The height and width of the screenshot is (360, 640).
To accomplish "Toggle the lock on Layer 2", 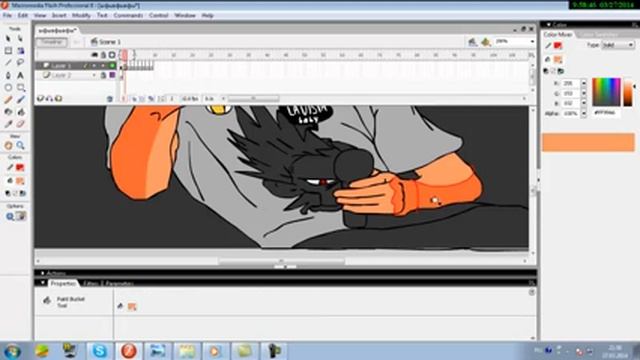I will click(104, 75).
